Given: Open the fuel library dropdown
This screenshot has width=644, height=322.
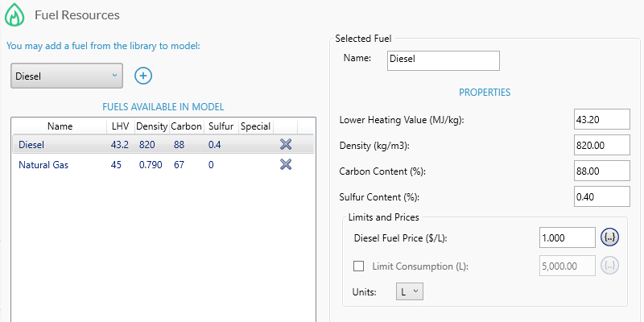Looking at the screenshot, I should pyautogui.click(x=66, y=76).
